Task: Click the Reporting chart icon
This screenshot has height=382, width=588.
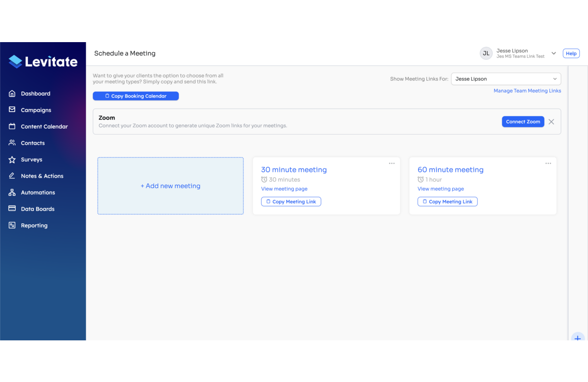Action: point(12,225)
